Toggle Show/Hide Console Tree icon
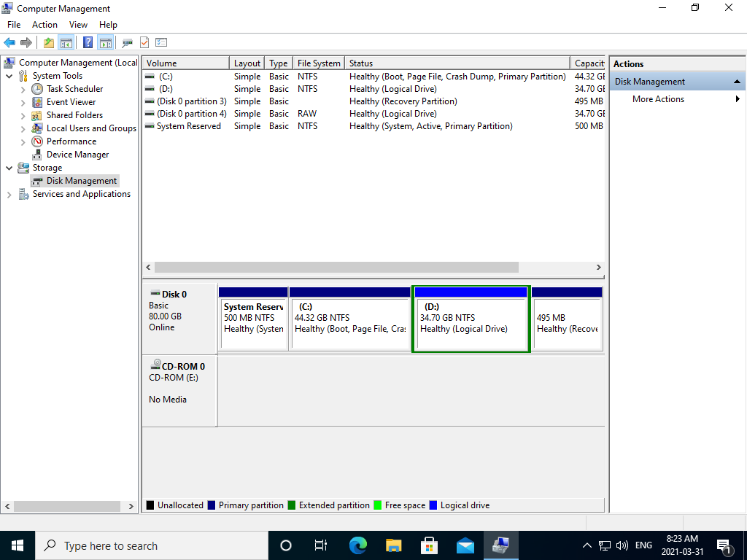 [66, 43]
